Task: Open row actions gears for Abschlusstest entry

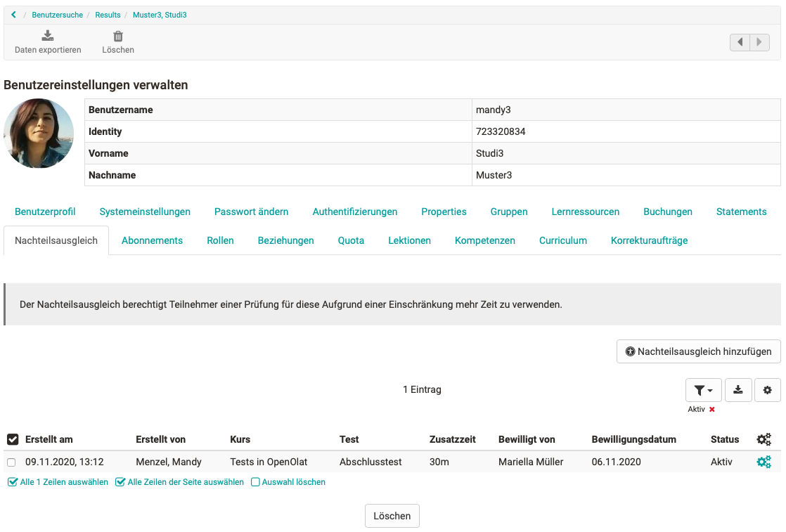Action: click(764, 462)
